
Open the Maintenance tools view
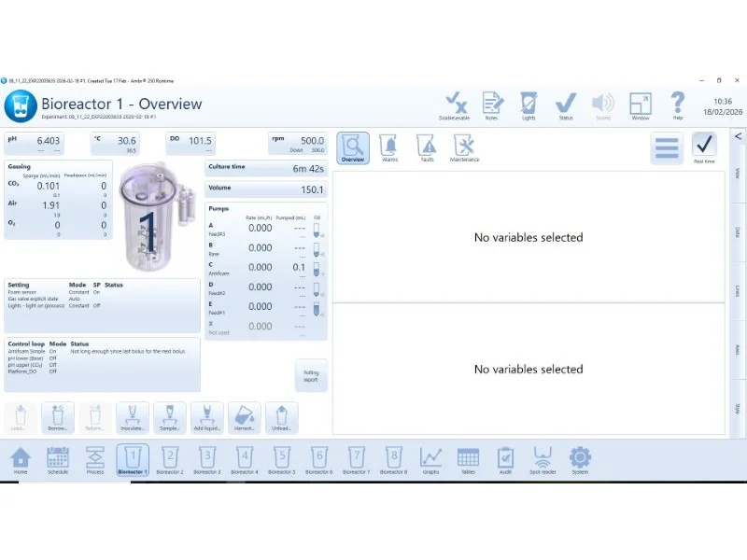pyautogui.click(x=464, y=148)
